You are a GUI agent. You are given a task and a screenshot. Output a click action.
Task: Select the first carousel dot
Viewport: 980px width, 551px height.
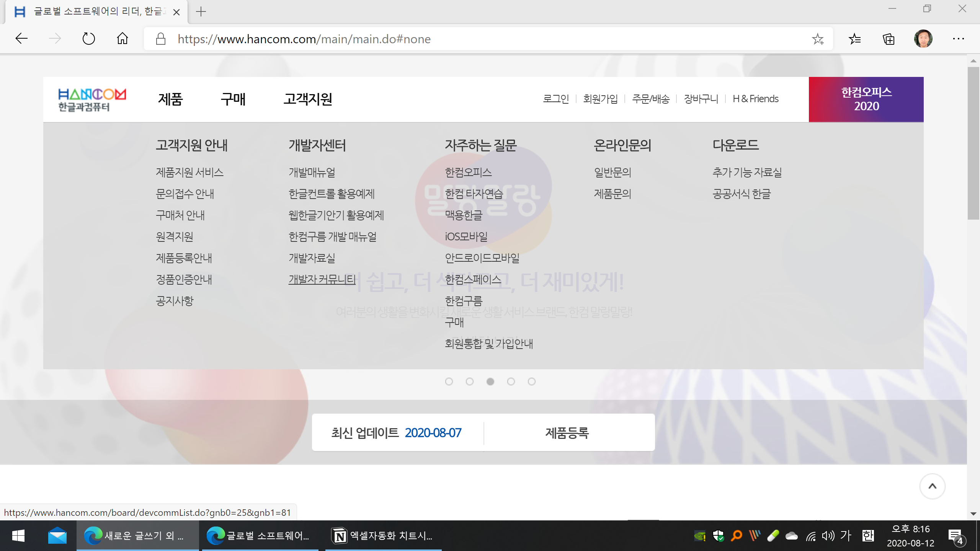(x=449, y=381)
